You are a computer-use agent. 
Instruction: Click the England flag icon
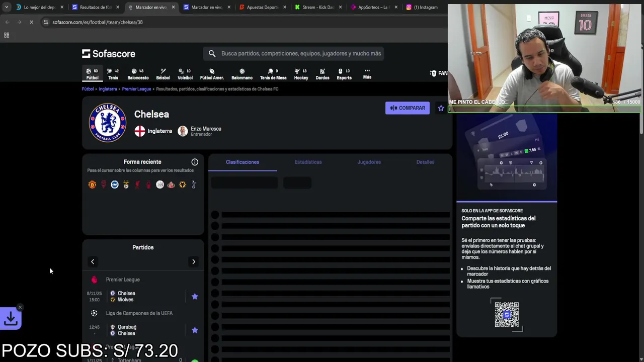[x=140, y=131]
